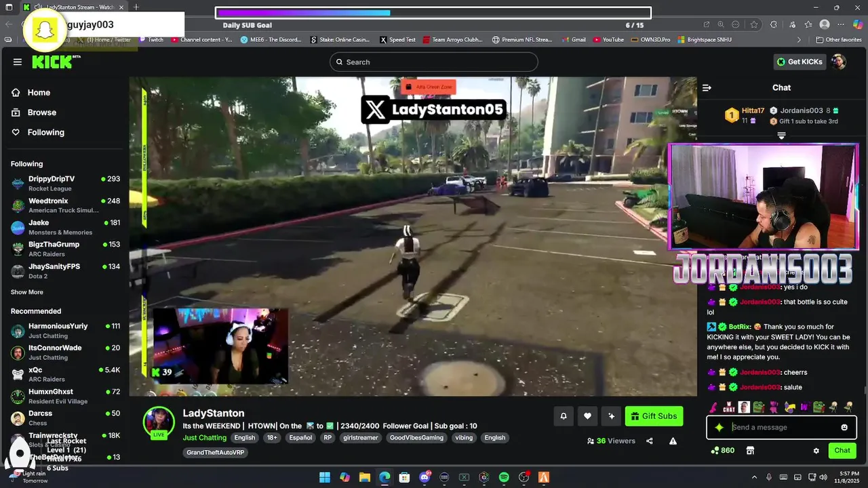The height and width of the screenshot is (488, 868).
Task: Click Hitta17 in chat leaderboard
Action: pyautogui.click(x=753, y=110)
